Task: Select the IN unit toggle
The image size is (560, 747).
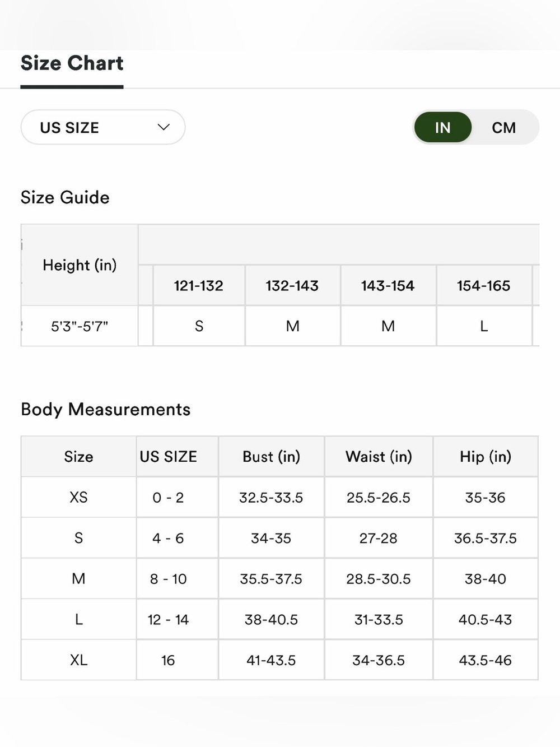Action: (443, 128)
